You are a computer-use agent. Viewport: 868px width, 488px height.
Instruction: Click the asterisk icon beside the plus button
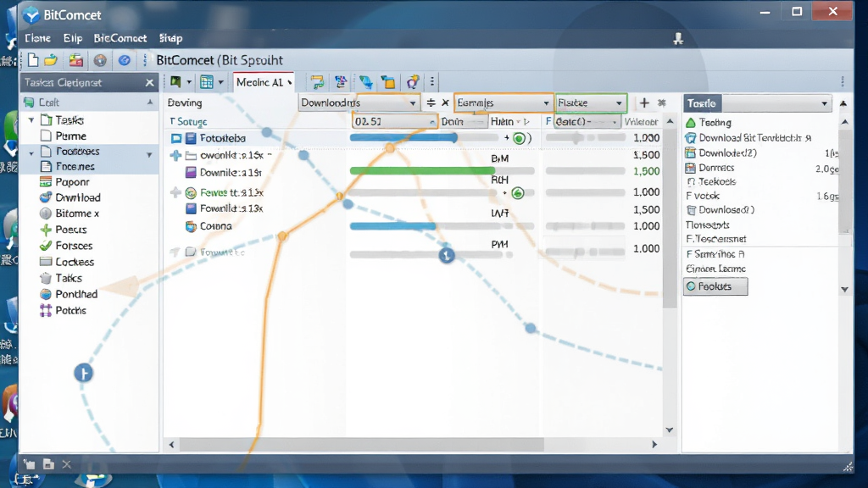pyautogui.click(x=661, y=103)
